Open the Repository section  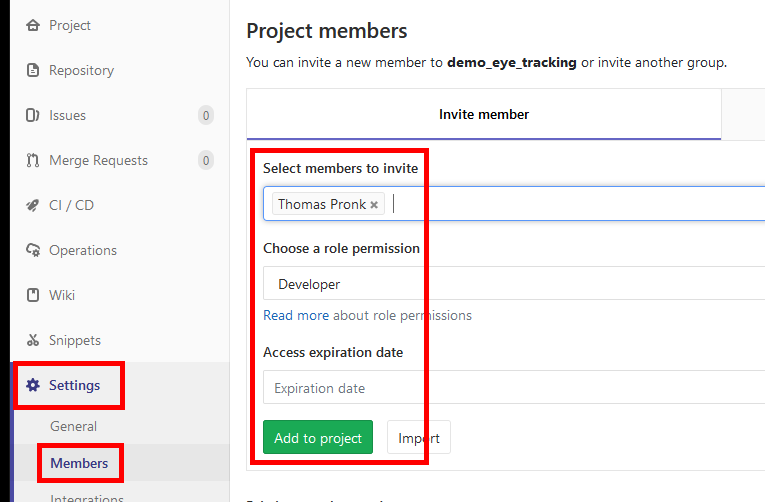pyautogui.click(x=81, y=71)
